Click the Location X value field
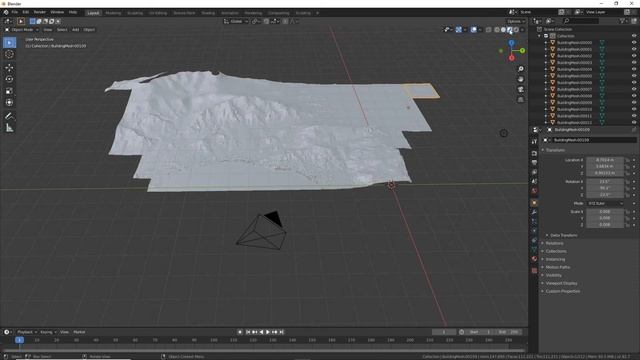Viewport: 640px width, 360px height. pos(605,160)
